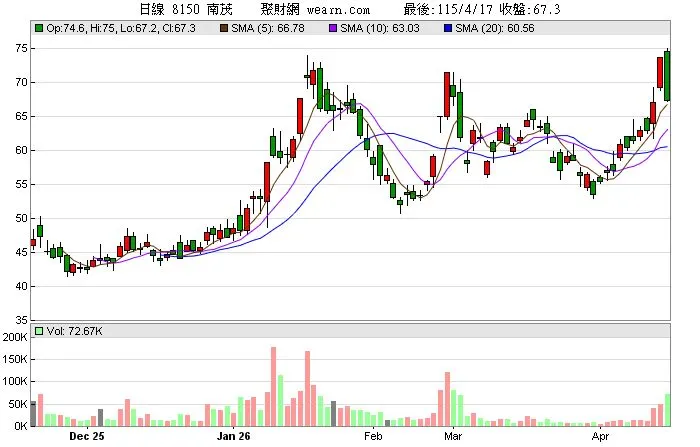Click the green OHLC legend color square

[x=39, y=28]
